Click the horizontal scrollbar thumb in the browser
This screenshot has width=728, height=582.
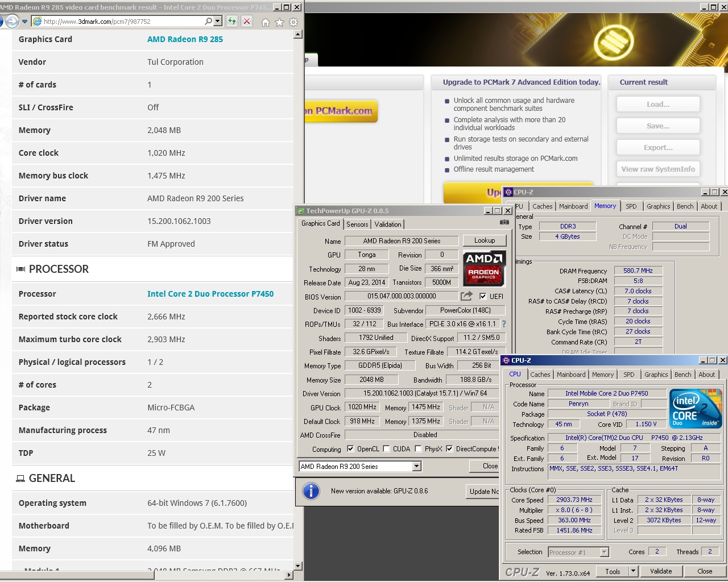click(77, 575)
